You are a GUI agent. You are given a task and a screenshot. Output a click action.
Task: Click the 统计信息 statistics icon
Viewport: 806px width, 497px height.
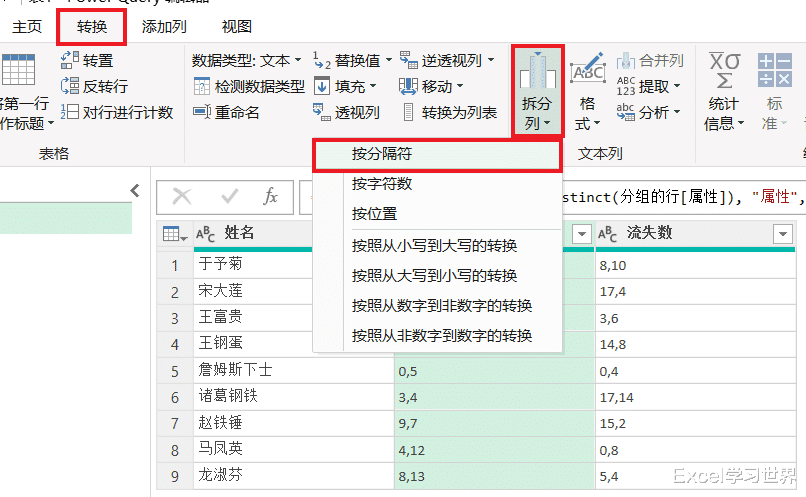(x=725, y=70)
